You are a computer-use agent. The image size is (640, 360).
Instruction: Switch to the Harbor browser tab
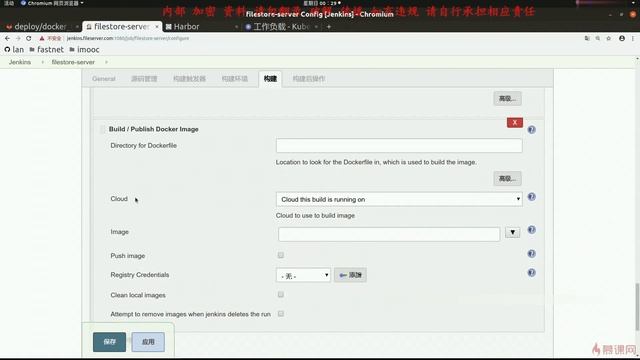click(200, 27)
